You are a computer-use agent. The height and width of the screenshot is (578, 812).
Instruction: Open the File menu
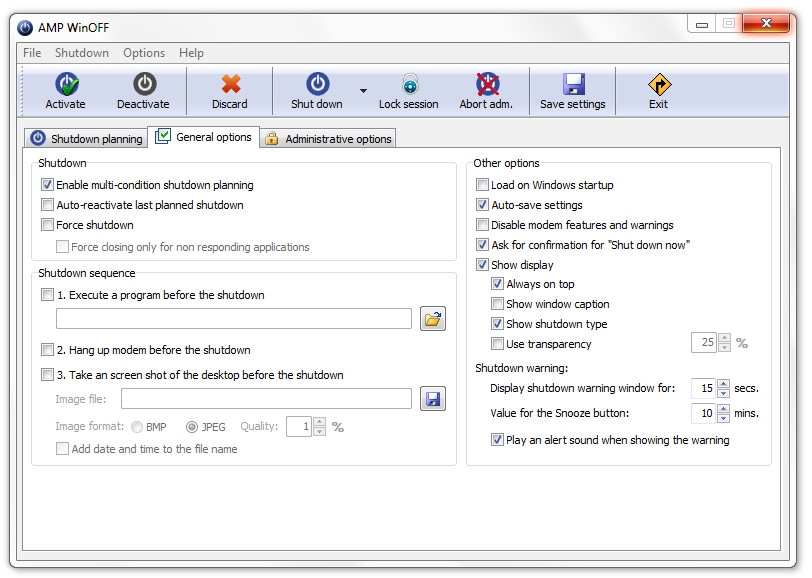point(32,53)
